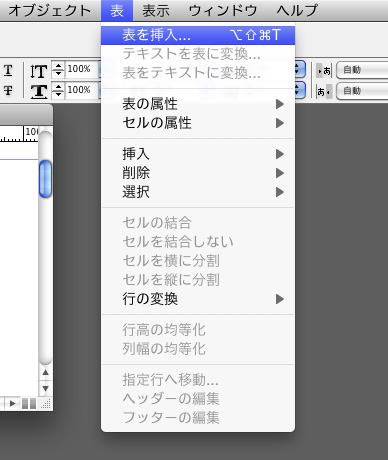388x460 pixels.
Task: Click the horizontal scale icon
Action: tap(39, 91)
